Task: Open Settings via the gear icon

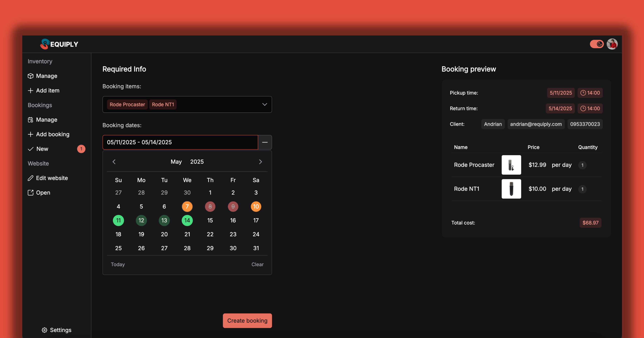Action: [45, 330]
